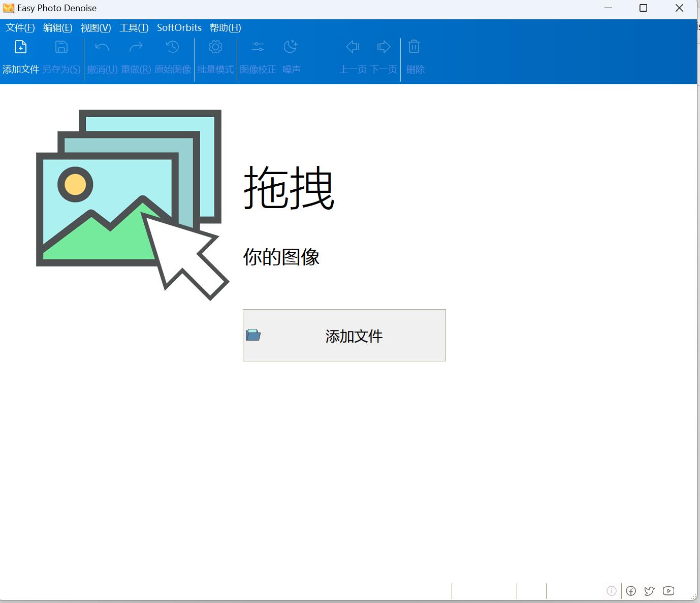The width and height of the screenshot is (700, 603).
Task: Go to 下一页 next page
Action: coord(384,47)
